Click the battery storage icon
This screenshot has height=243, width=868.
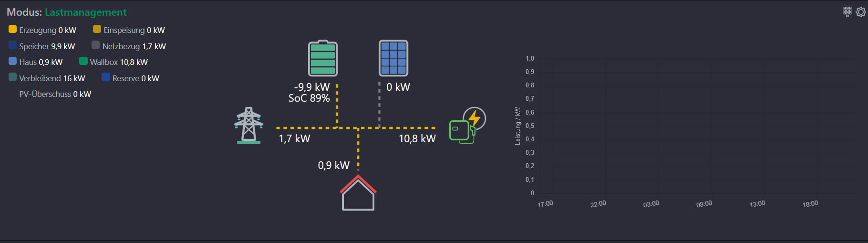pyautogui.click(x=323, y=58)
